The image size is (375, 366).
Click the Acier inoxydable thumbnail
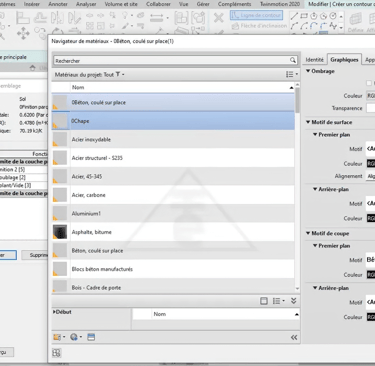coord(60,139)
